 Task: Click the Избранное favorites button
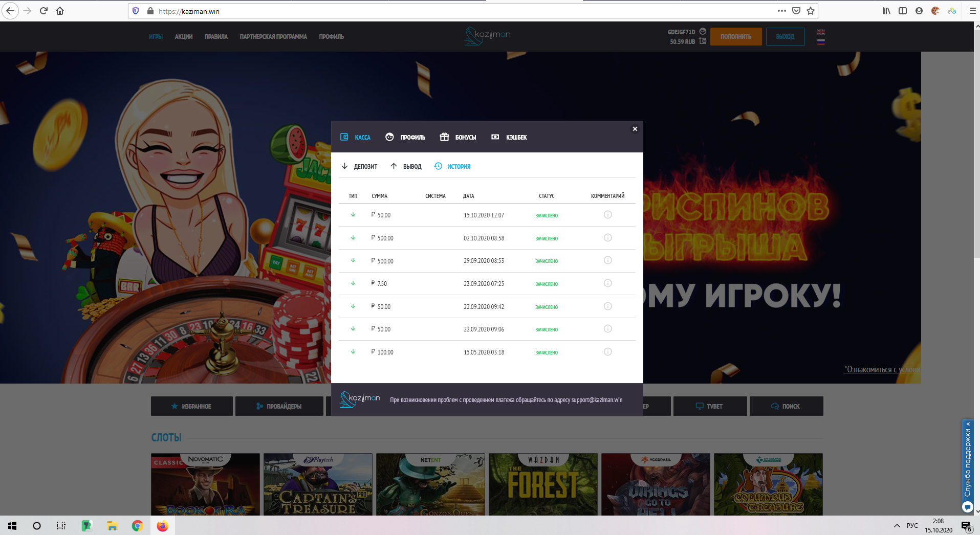click(x=191, y=406)
